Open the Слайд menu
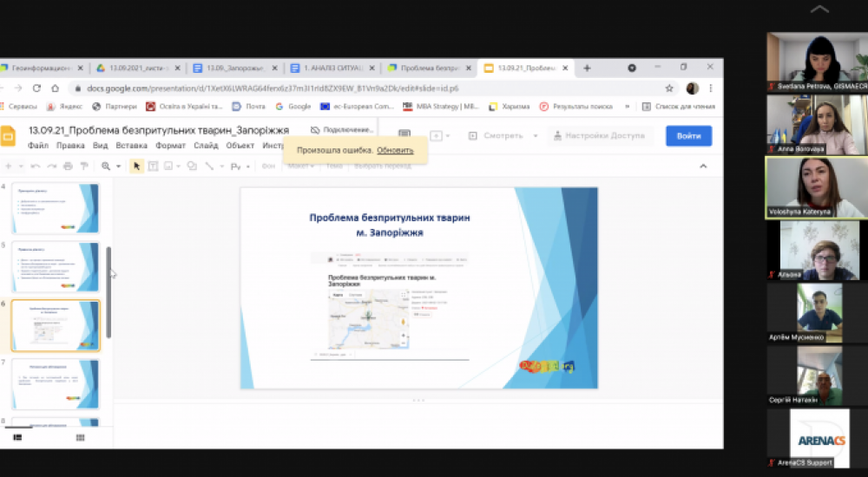This screenshot has width=868, height=477. pos(206,146)
